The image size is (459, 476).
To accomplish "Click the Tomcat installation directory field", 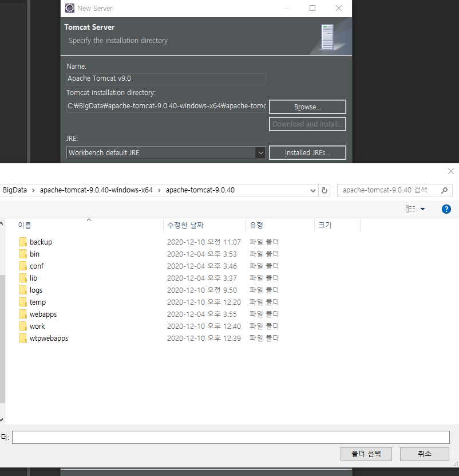I will tap(166, 106).
